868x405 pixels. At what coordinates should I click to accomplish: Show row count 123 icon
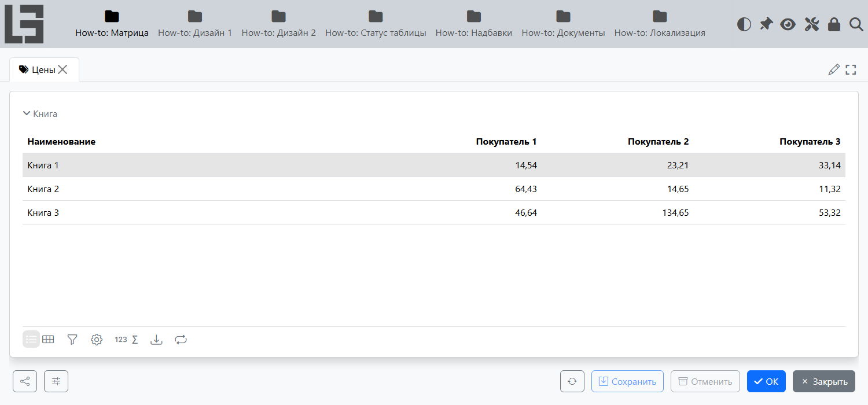pos(121,340)
